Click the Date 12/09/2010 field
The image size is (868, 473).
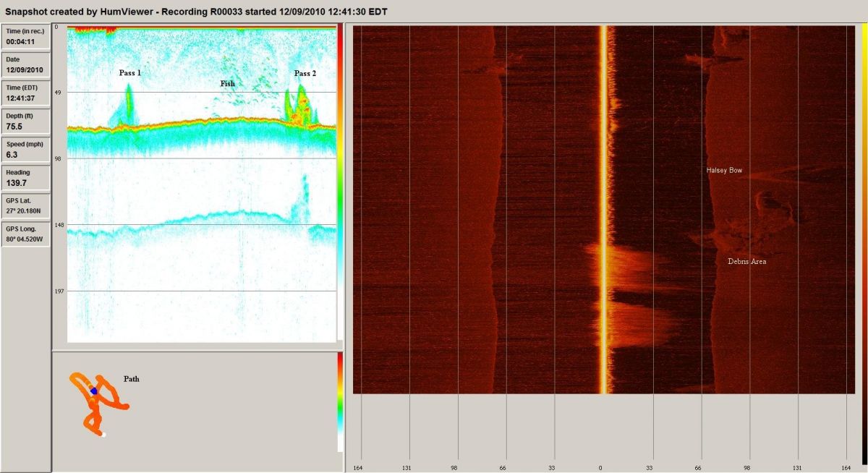click(x=26, y=65)
